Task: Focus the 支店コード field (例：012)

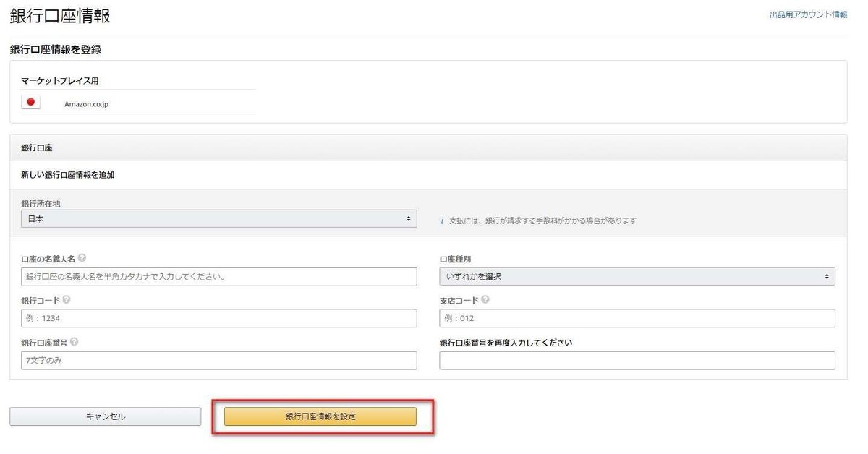Action: pyautogui.click(x=637, y=318)
